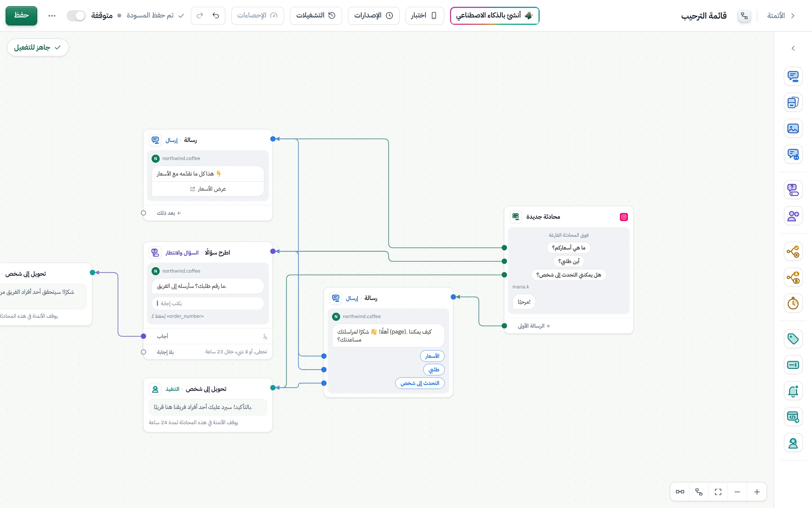The image size is (812, 508).
Task: Select the notification bell block icon
Action: point(793,391)
